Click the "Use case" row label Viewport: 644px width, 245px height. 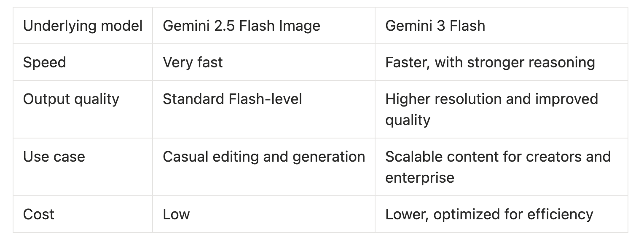54,157
